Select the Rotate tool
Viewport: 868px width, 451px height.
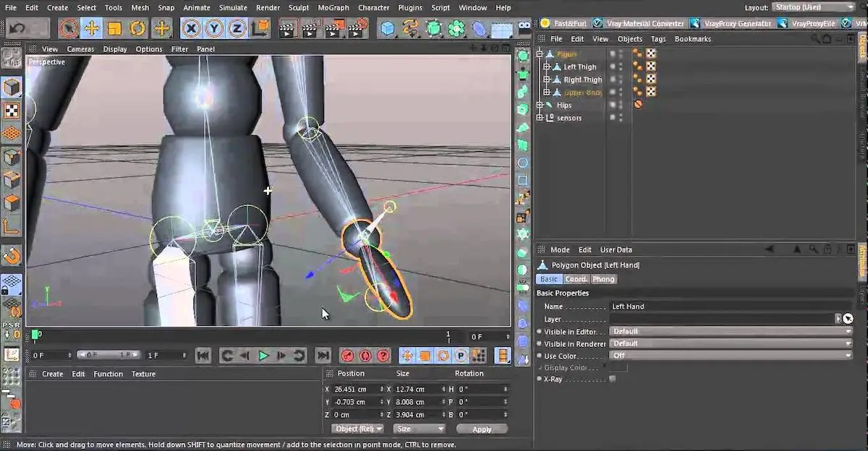[x=137, y=29]
